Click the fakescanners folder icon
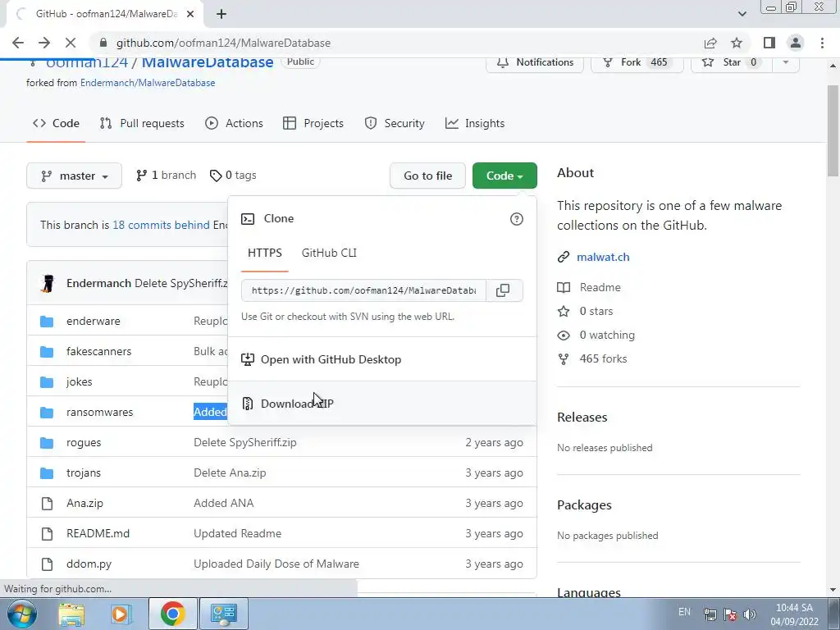 (x=47, y=351)
